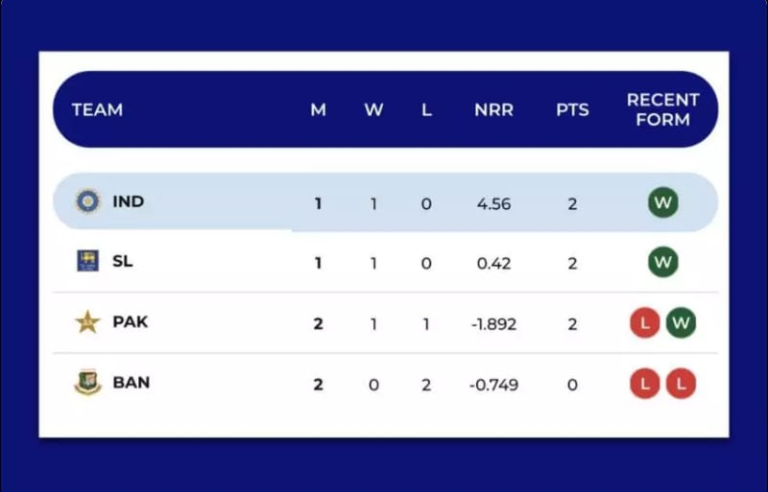768x492 pixels.
Task: Click the Pakistan star logo icon
Action: coord(88,322)
